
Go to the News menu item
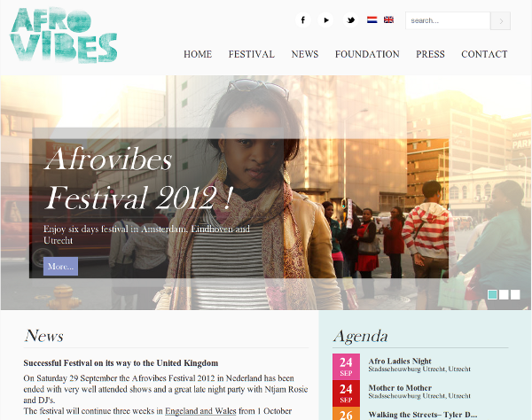(x=305, y=54)
